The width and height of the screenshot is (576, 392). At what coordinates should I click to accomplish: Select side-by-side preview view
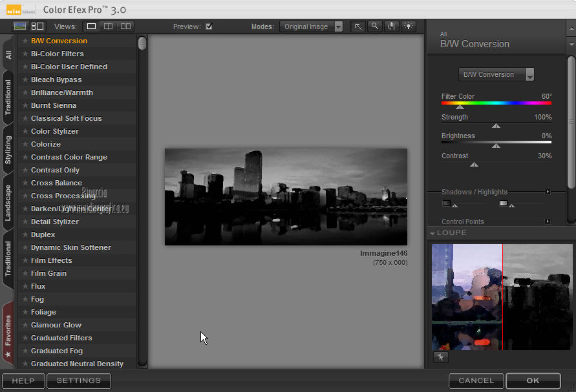pyautogui.click(x=125, y=26)
